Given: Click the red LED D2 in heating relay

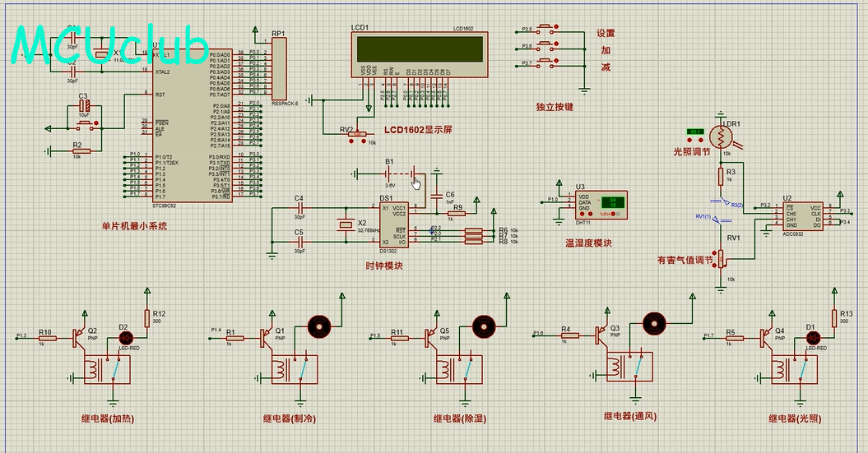Looking at the screenshot, I should pos(126,337).
